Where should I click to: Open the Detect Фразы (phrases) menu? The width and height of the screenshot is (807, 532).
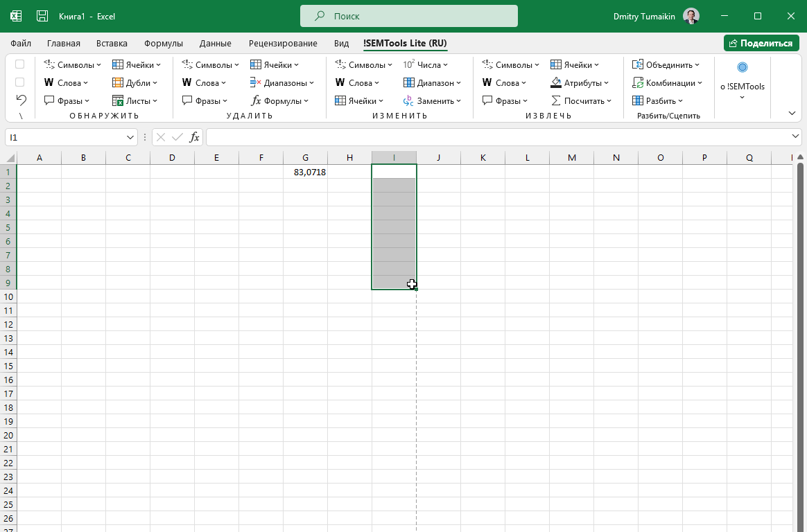(x=67, y=100)
